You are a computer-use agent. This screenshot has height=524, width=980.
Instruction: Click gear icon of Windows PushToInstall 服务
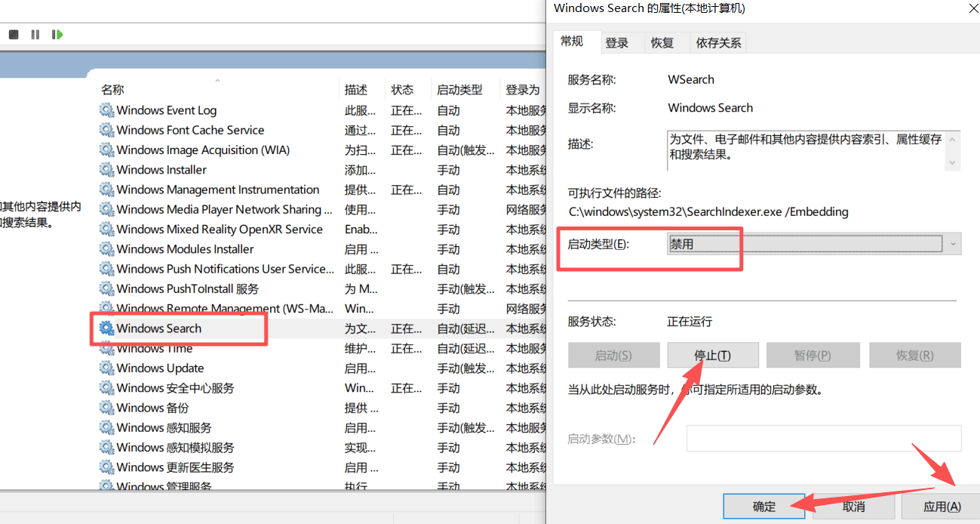(106, 288)
